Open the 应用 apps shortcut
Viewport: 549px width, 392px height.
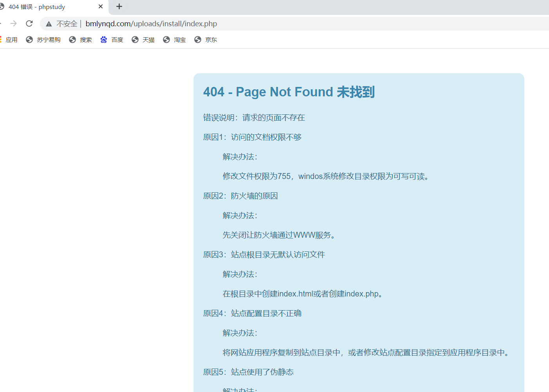tap(9, 40)
